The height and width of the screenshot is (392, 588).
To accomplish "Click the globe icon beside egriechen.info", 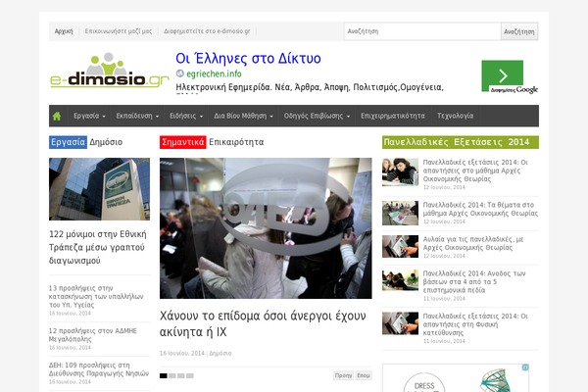I will coord(180,73).
